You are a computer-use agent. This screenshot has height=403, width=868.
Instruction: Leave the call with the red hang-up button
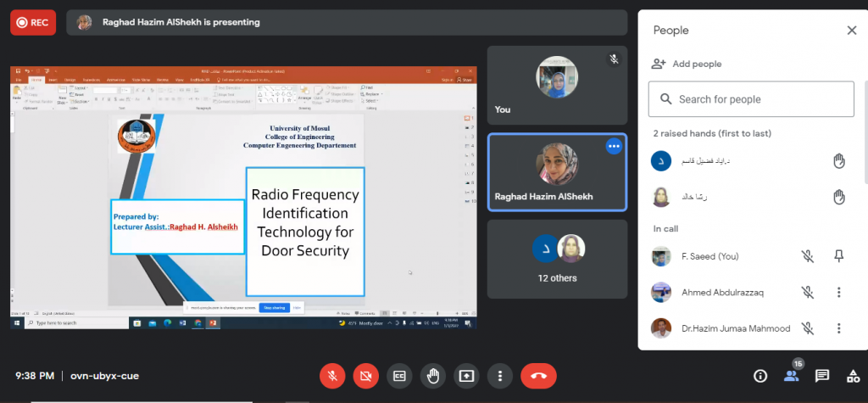(x=538, y=376)
